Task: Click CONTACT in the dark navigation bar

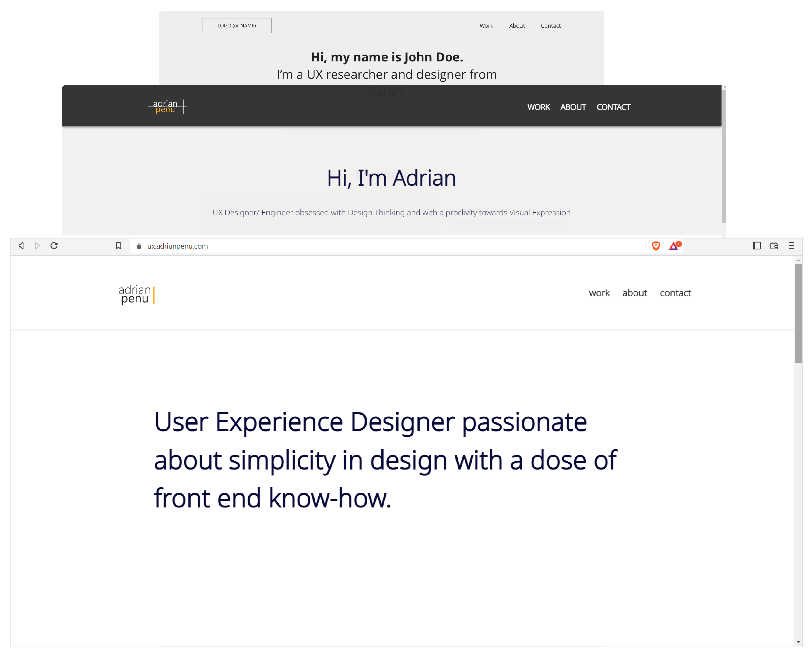Action: [x=613, y=107]
